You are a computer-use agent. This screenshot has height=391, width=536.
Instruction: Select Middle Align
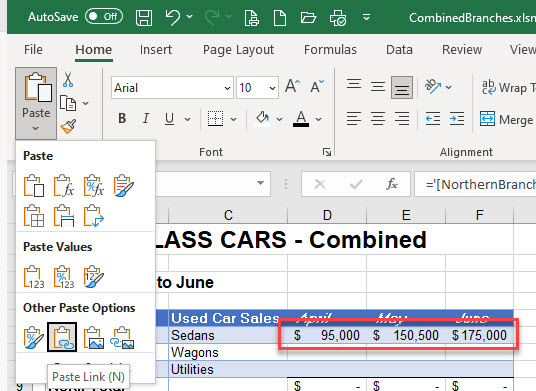coord(378,86)
